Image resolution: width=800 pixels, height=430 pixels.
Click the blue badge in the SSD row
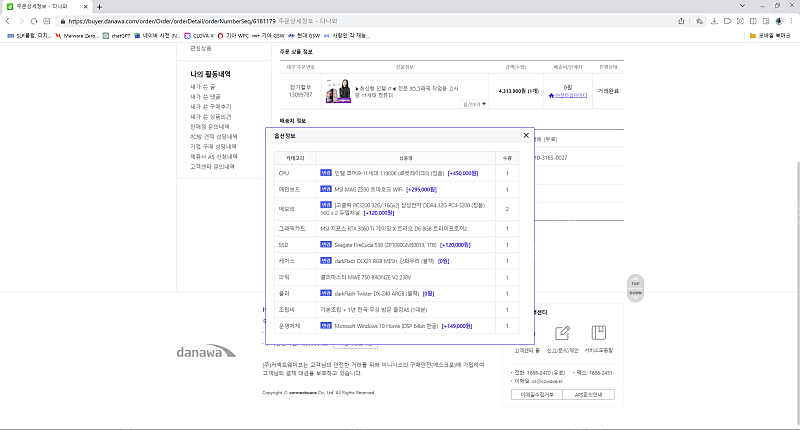tap(326, 245)
